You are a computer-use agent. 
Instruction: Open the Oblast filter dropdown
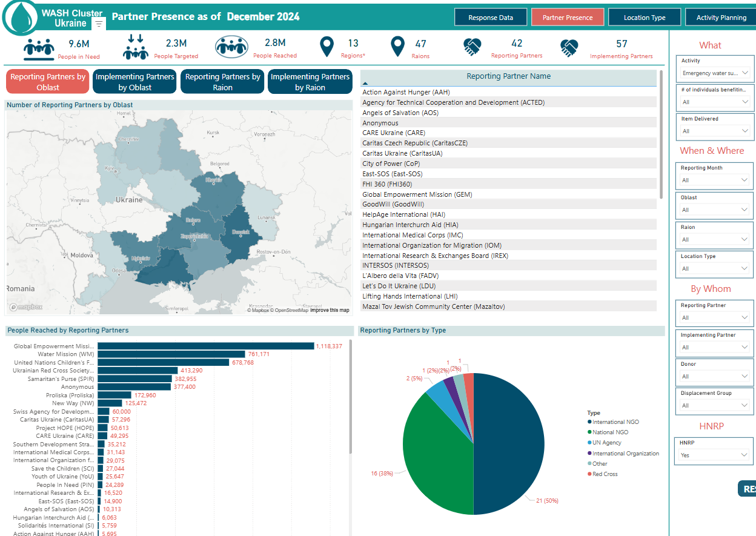[x=715, y=210]
